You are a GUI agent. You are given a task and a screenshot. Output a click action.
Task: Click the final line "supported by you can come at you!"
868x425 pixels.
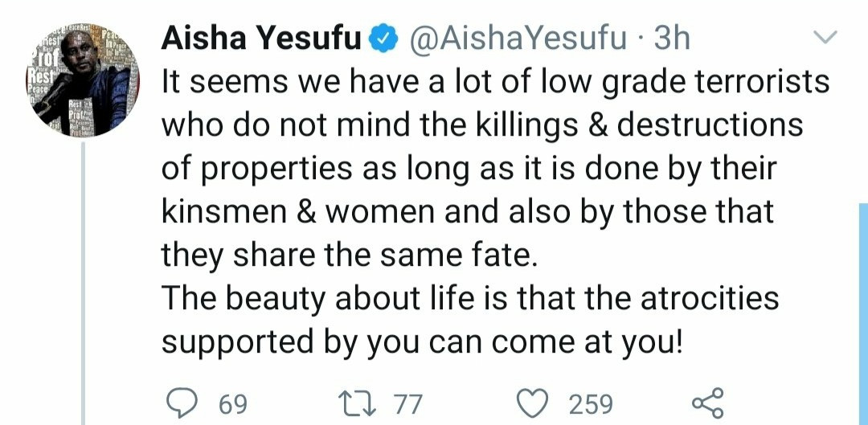[x=422, y=342]
